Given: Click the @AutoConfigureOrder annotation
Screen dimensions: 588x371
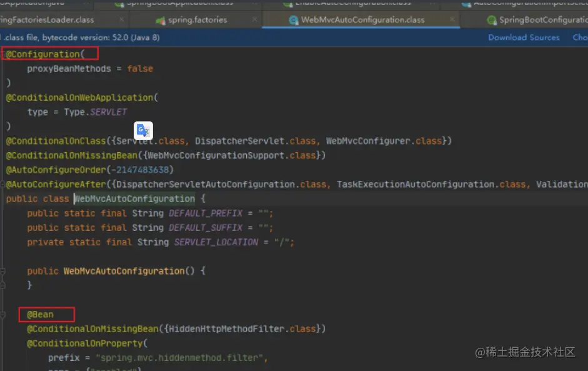Looking at the screenshot, I should pos(56,170).
